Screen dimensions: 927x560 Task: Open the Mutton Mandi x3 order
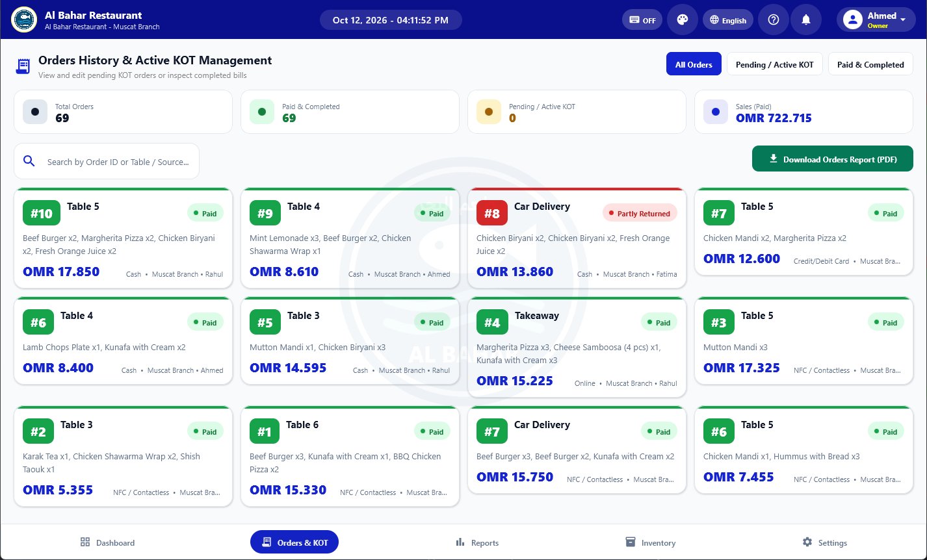pos(803,341)
